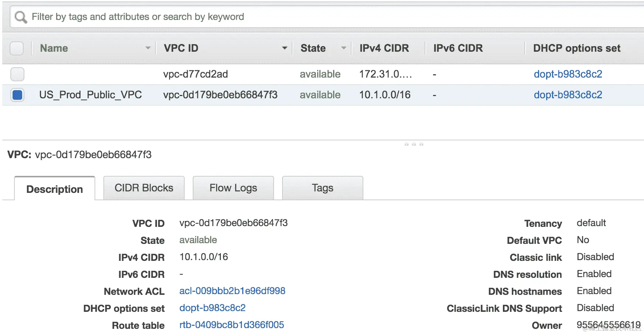Select the Tags tab
Image resolution: width=644 pixels, height=334 pixels.
point(322,188)
